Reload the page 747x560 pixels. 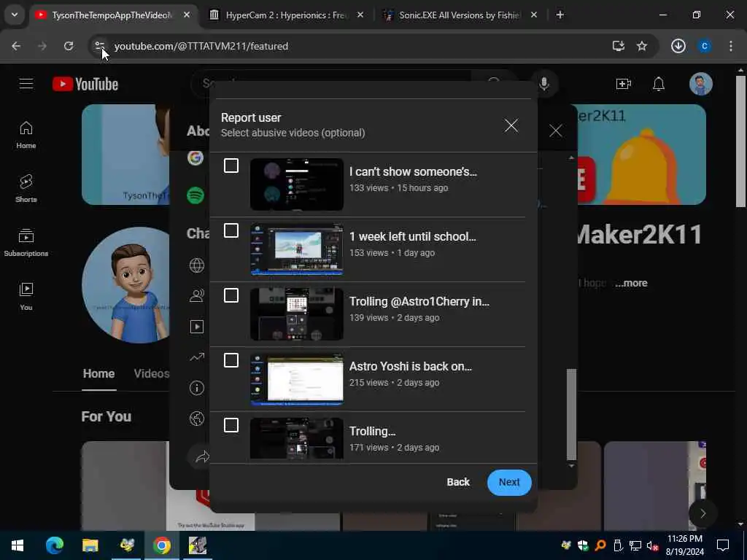(69, 46)
